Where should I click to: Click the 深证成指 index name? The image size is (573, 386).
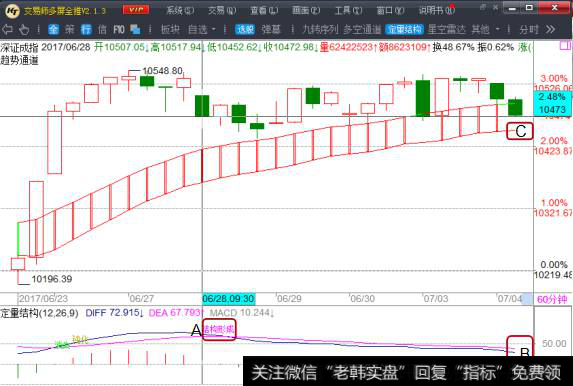[x=19, y=48]
